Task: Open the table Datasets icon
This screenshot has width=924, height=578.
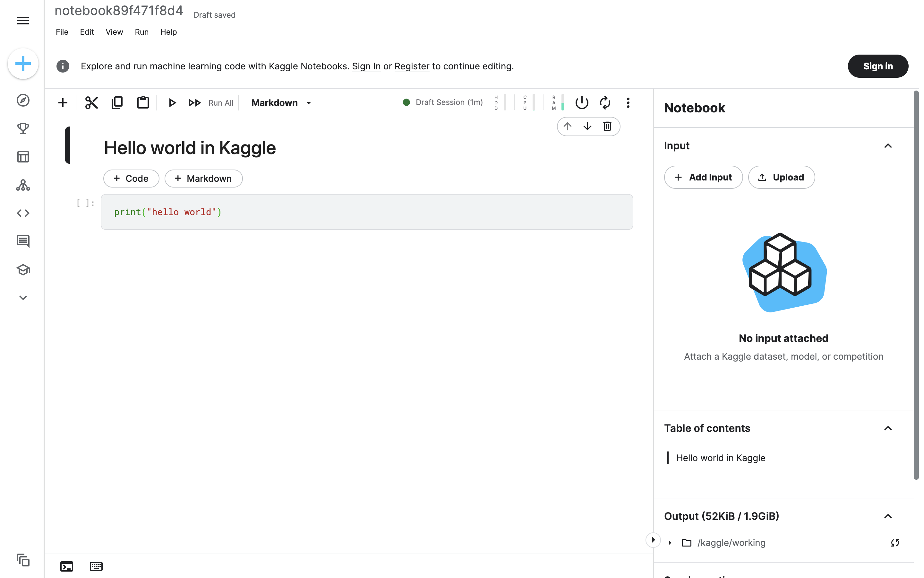Action: pos(23,157)
